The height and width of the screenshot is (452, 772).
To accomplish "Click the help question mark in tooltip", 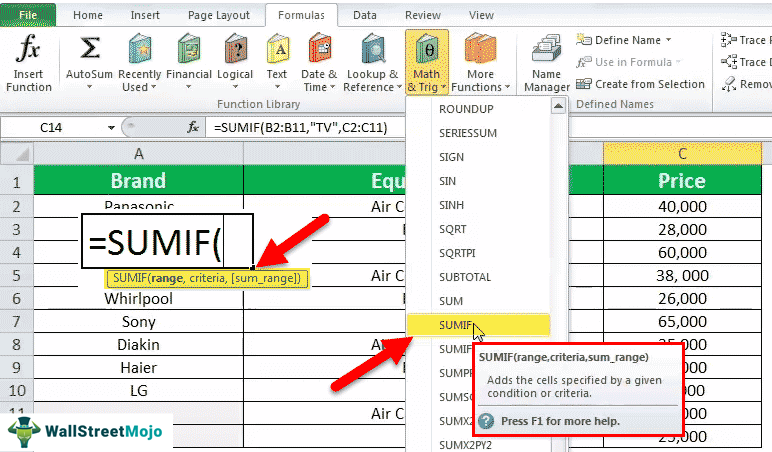I will pyautogui.click(x=486, y=421).
